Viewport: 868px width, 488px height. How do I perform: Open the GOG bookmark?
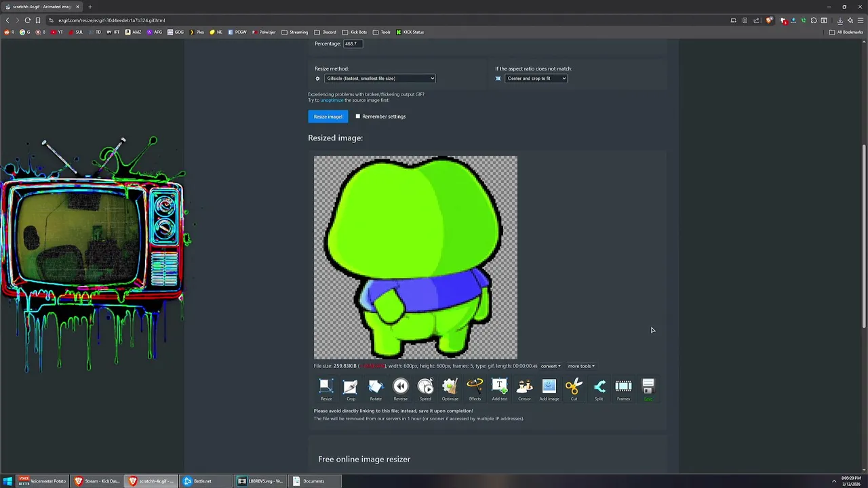[175, 32]
